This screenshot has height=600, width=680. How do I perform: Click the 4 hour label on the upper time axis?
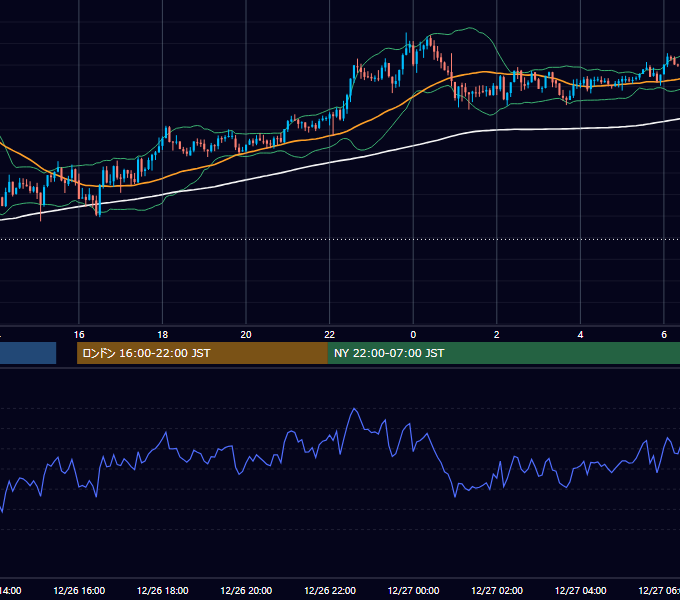point(580,335)
